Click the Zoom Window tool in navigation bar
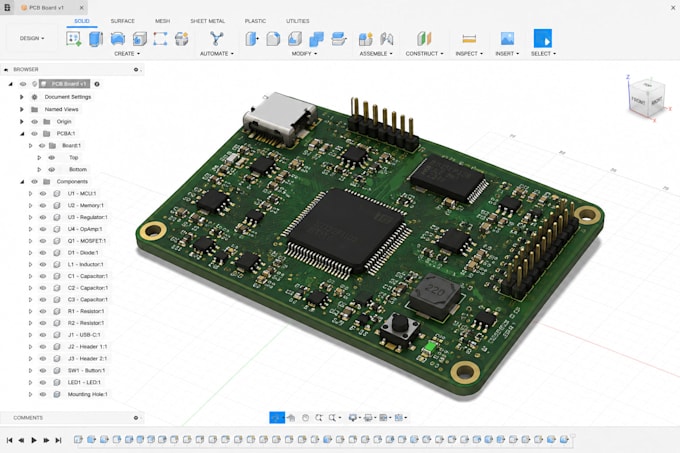 [332, 417]
